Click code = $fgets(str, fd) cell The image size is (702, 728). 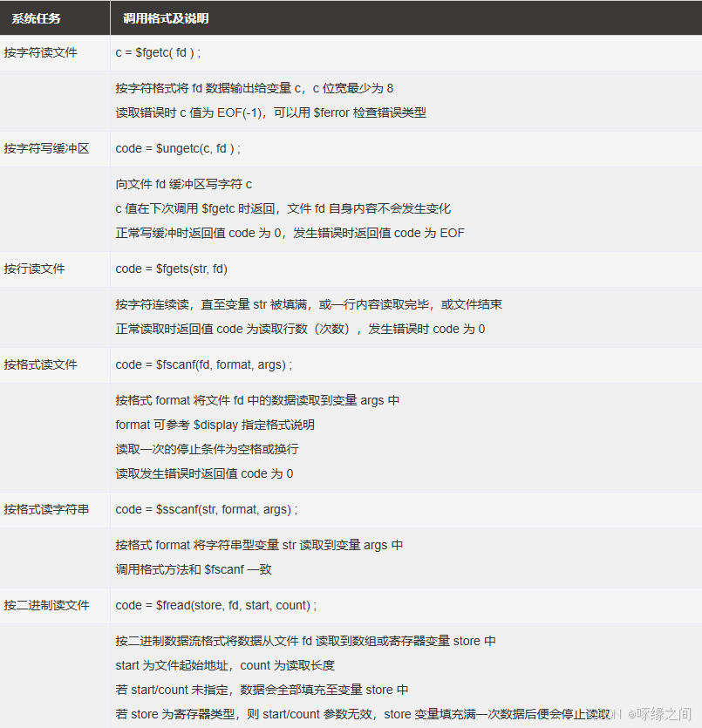pyautogui.click(x=171, y=269)
